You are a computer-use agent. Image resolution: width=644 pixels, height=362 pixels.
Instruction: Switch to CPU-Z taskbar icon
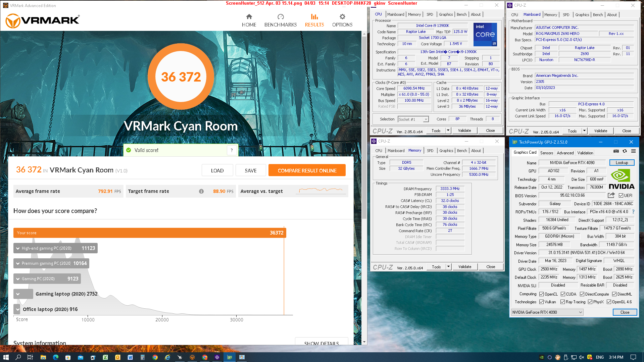point(217,357)
